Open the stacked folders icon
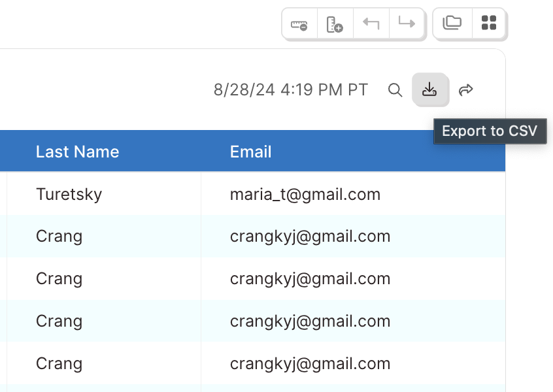This screenshot has width=553, height=392. pyautogui.click(x=452, y=24)
